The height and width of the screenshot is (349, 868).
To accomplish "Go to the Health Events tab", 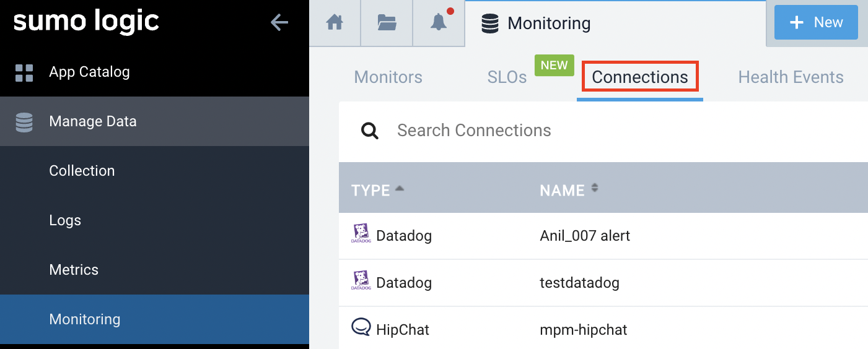I will [791, 77].
